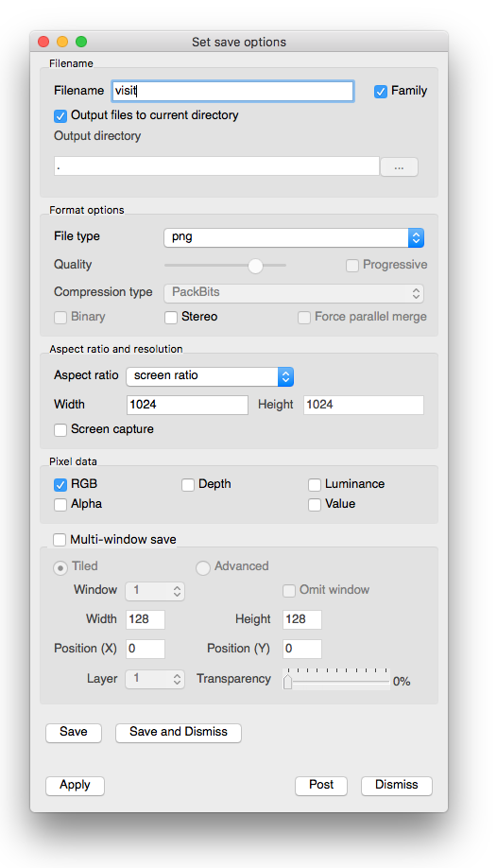
Task: Select the Tiled radio button
Action: 60,568
